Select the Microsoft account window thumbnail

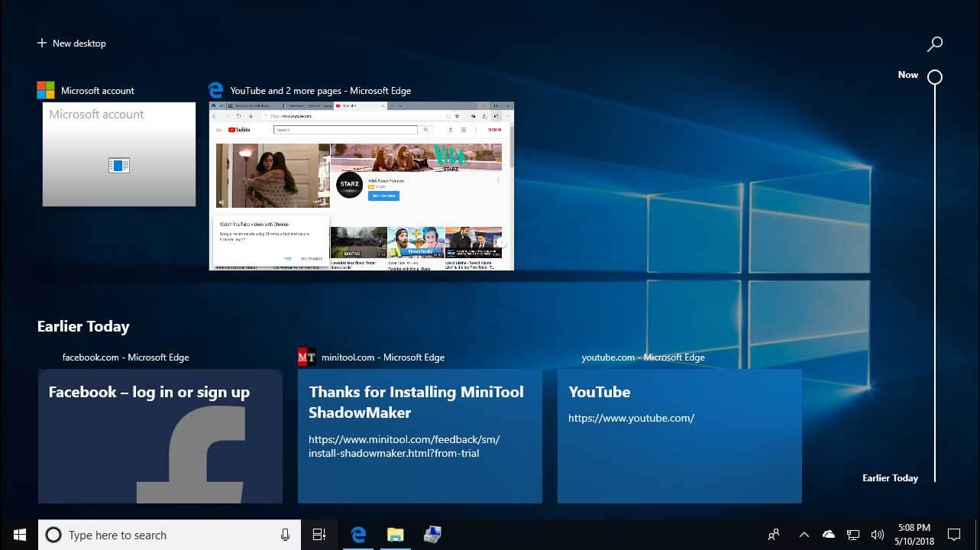pos(119,154)
